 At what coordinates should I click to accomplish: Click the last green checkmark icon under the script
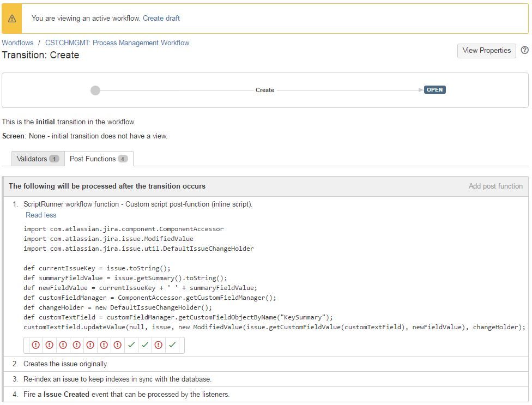[x=172, y=345]
